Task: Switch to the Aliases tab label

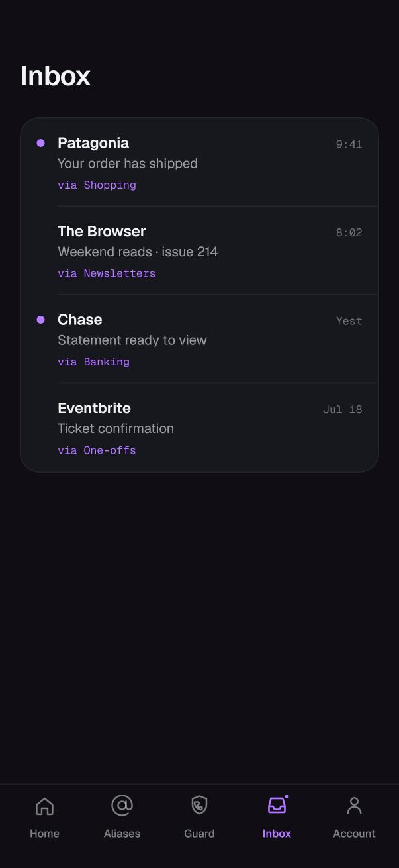Action: coord(122,834)
